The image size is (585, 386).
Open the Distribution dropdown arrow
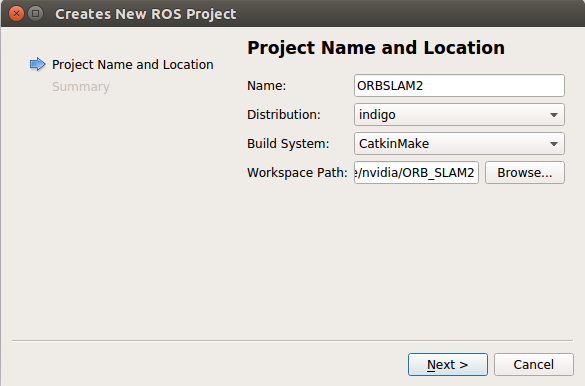click(554, 115)
